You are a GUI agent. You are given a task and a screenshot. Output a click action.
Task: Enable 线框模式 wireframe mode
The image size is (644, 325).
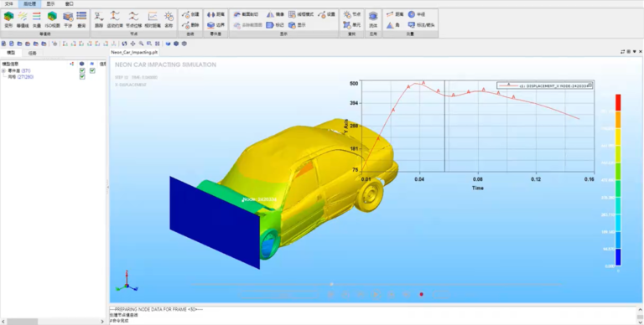click(x=301, y=14)
